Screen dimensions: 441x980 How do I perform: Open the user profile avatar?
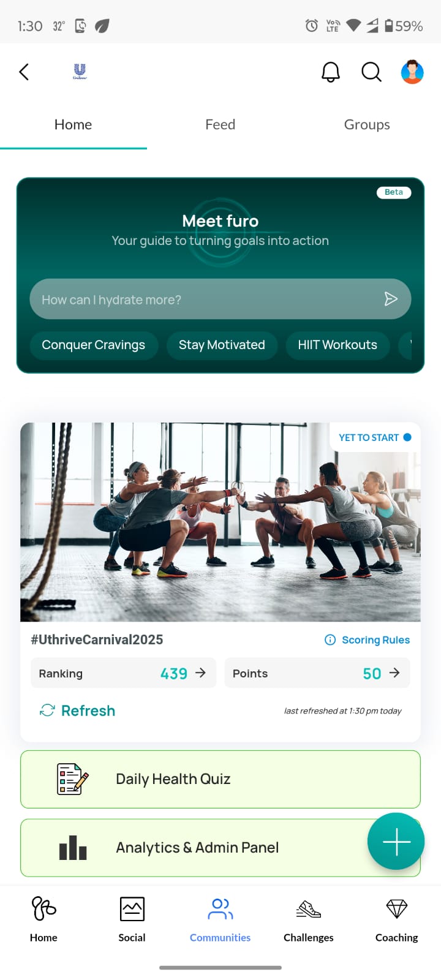pos(412,72)
